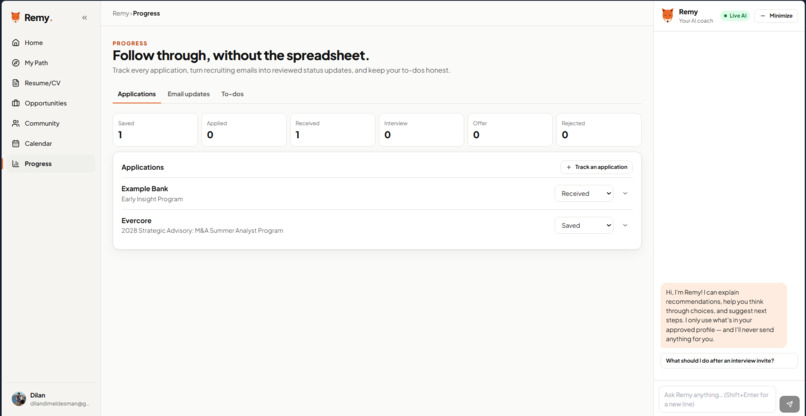The height and width of the screenshot is (416, 806).
Task: Click the Remy fox avatar in chat panel
Action: 667,15
